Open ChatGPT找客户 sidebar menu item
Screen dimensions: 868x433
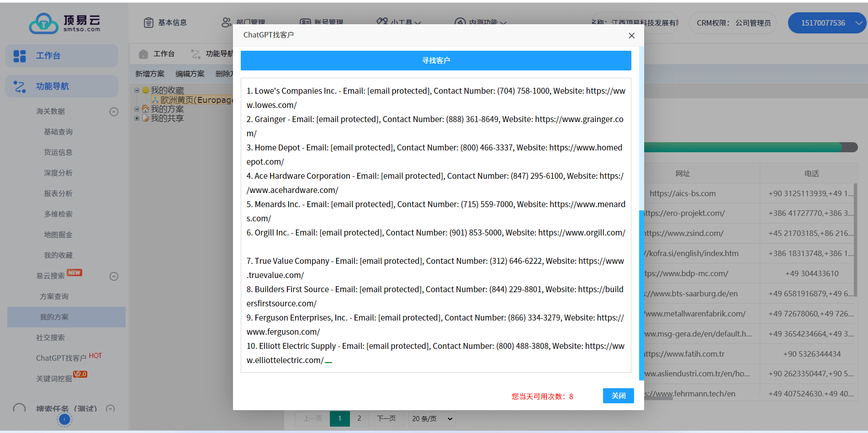61,358
